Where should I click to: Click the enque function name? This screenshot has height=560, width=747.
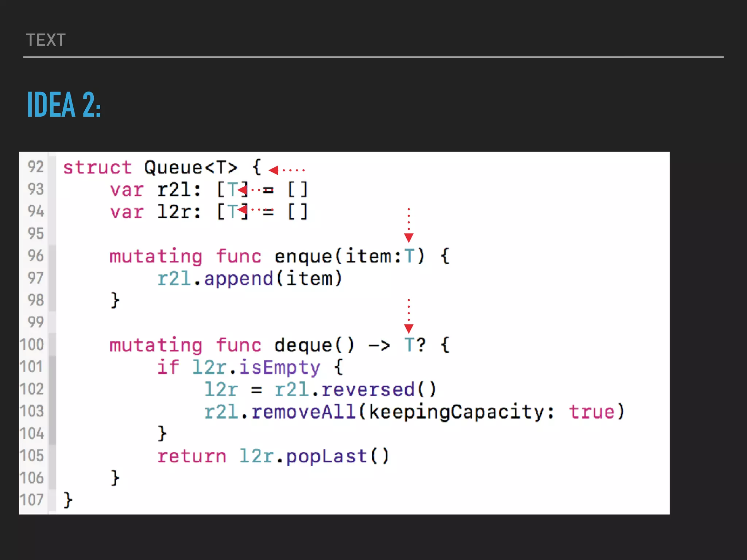pos(303,256)
